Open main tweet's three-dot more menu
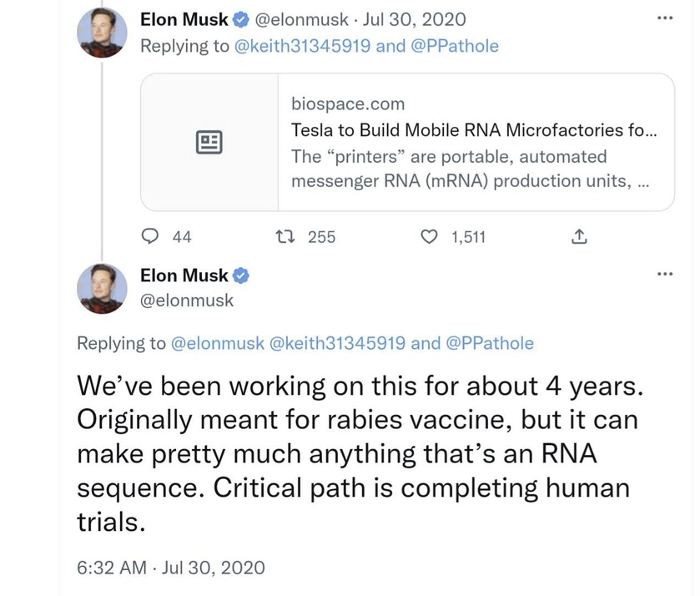 coord(664,274)
